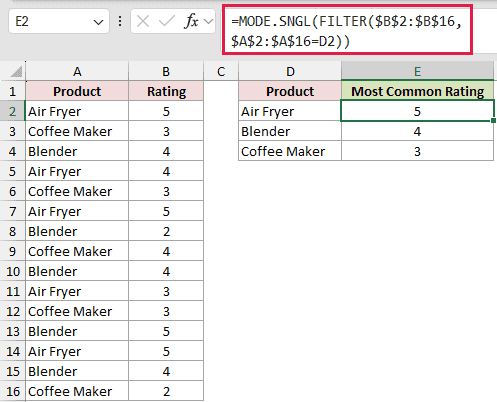Select row 1 header
The image size is (497, 402).
coord(13,91)
